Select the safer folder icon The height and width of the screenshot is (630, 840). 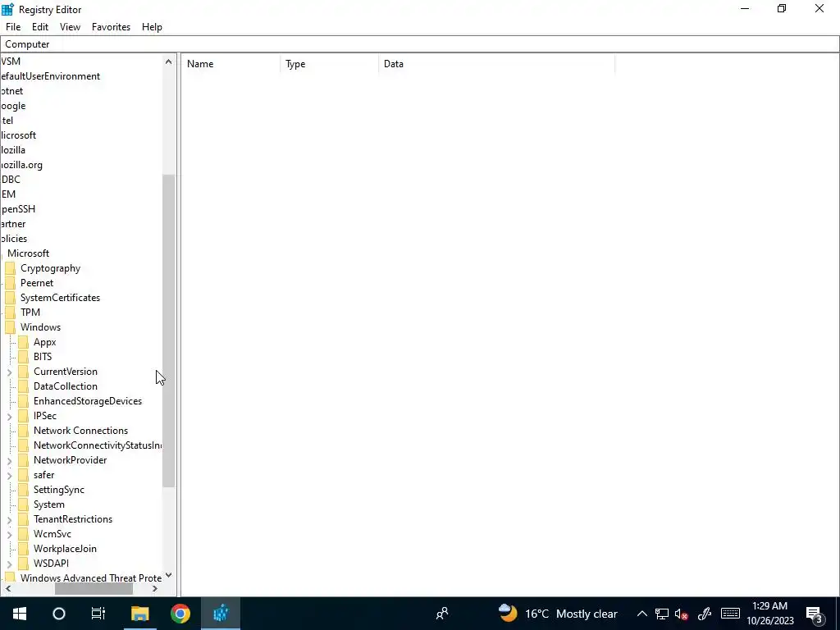pos(23,474)
